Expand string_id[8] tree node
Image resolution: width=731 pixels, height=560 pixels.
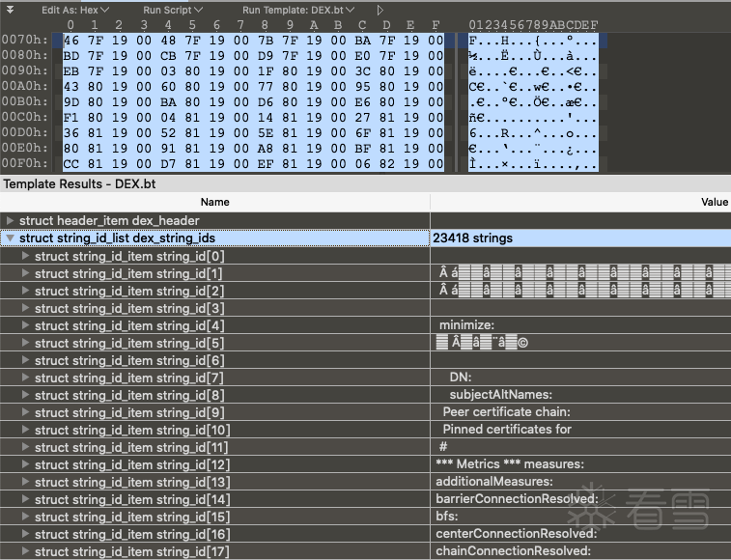[26, 395]
